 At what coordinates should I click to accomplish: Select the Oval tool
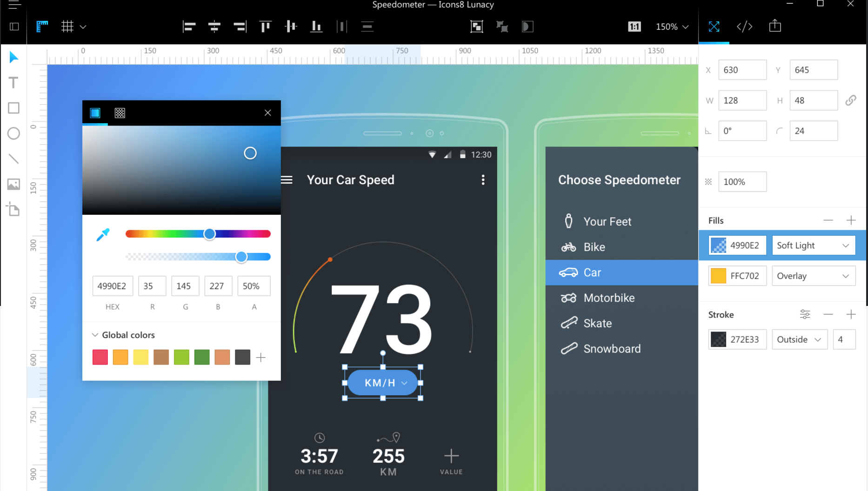(13, 133)
